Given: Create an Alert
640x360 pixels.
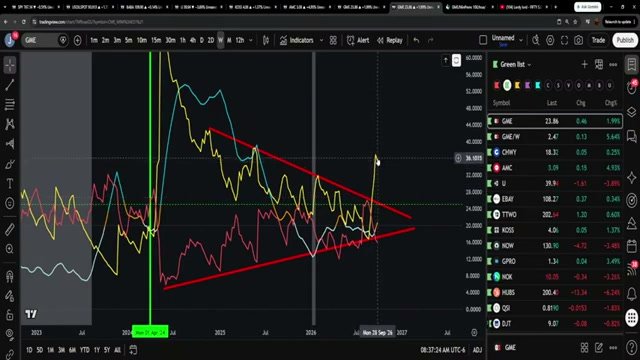Looking at the screenshot, I should (358, 40).
